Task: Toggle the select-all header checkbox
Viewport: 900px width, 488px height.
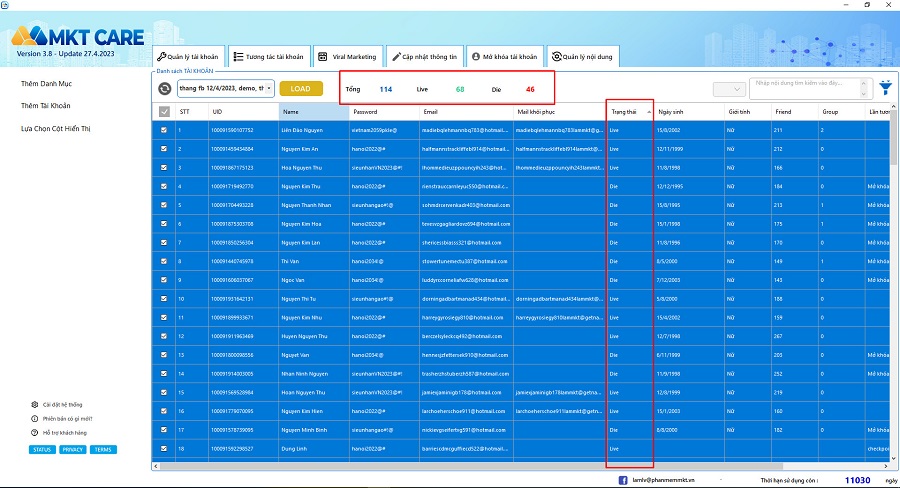Action: (164, 112)
